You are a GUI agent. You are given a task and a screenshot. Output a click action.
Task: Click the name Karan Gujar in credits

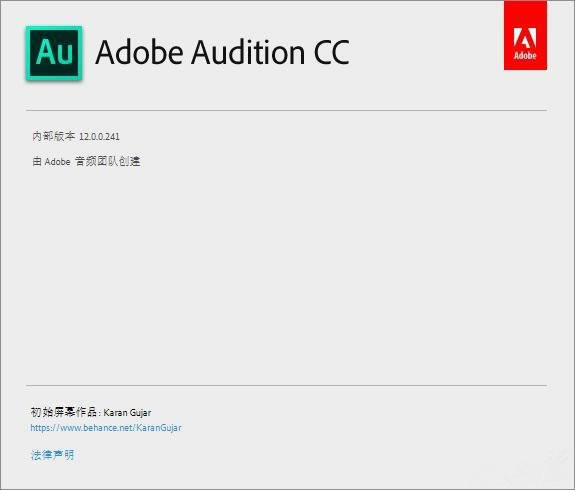(x=127, y=413)
